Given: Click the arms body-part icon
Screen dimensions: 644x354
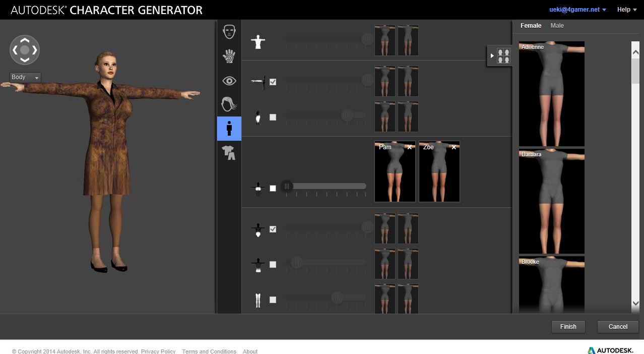Looking at the screenshot, I should (258, 82).
